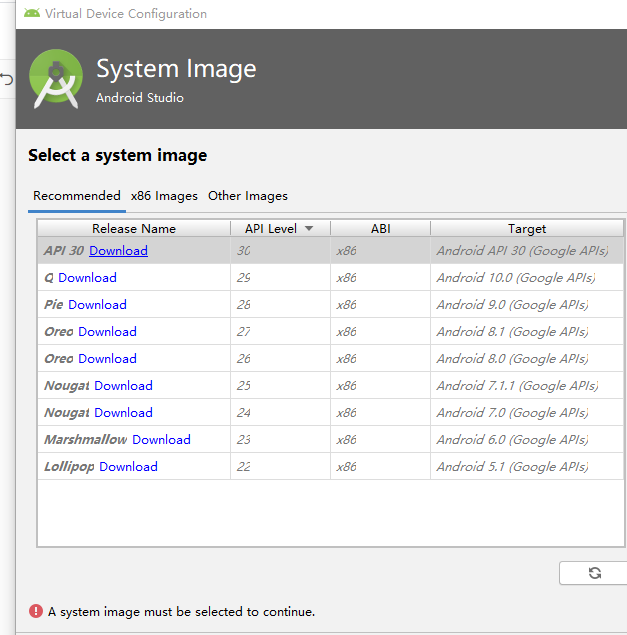Click the Android icon in title bar
The width and height of the screenshot is (627, 635).
point(32,13)
